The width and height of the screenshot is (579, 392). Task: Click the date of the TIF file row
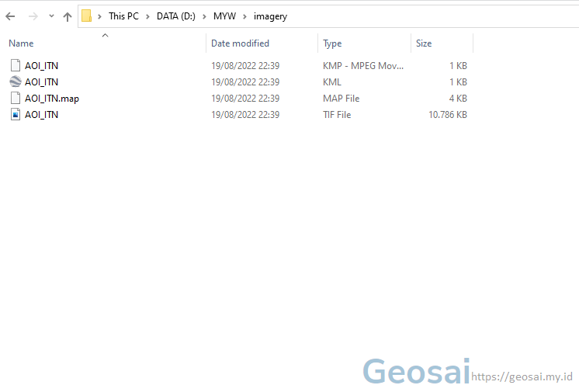(x=245, y=115)
